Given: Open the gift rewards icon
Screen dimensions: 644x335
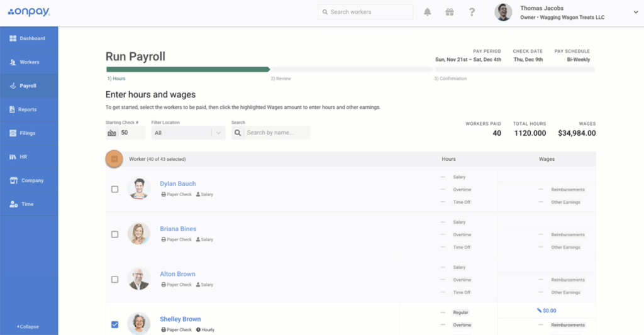Looking at the screenshot, I should click(449, 12).
